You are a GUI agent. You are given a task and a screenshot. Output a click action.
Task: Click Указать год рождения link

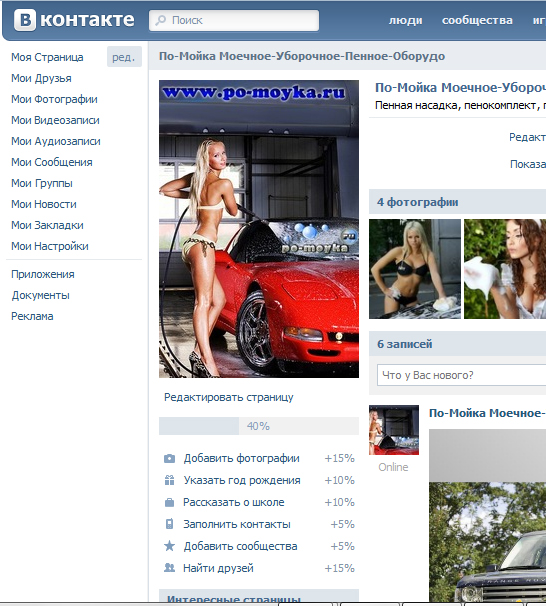(242, 480)
